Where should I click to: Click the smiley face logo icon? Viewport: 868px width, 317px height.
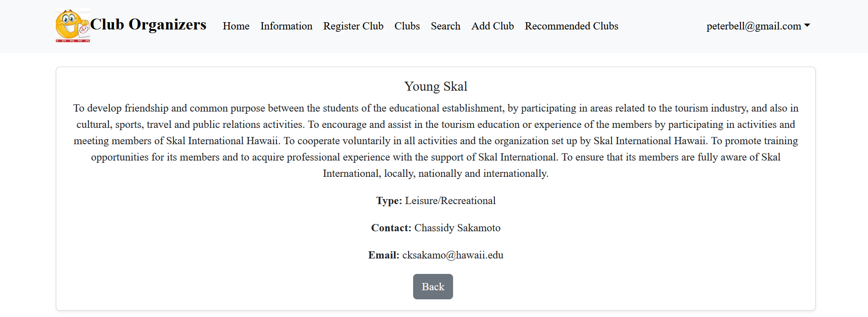[73, 26]
